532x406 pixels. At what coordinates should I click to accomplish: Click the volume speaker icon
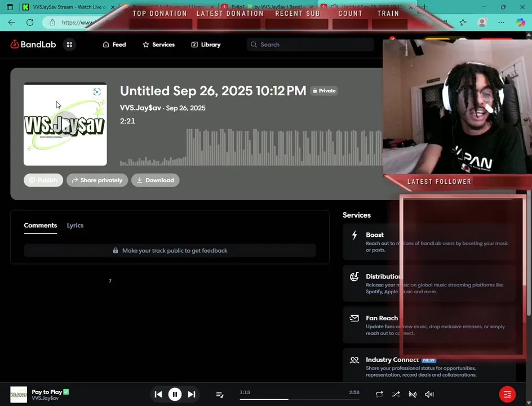[429, 394]
